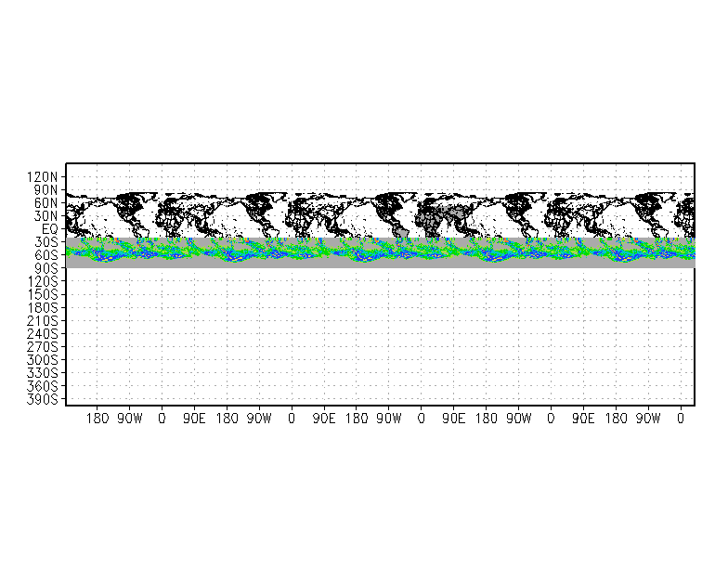This screenshot has width=728, height=568.
Task: Select the 90S latitude axis label
Action: click(x=45, y=268)
